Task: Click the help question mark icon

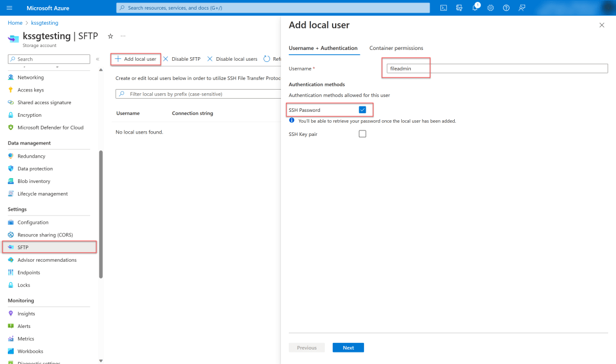Action: pos(507,8)
